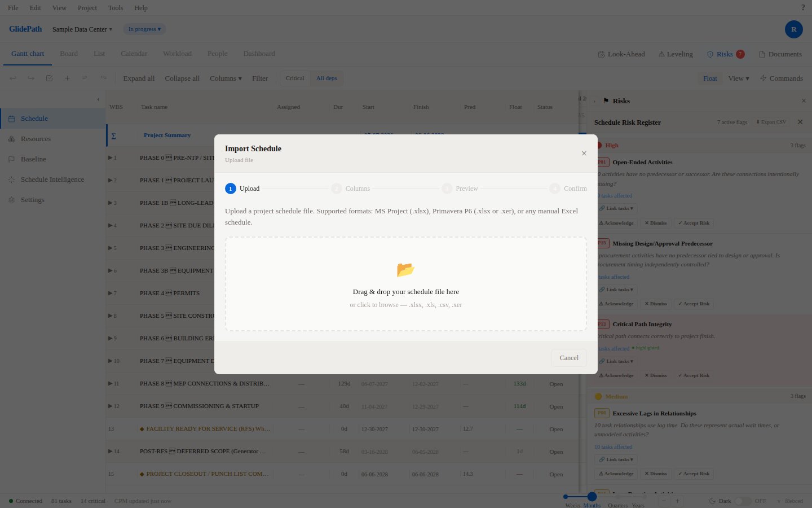This screenshot has height=508, width=812.
Task: Toggle the Float display button
Action: click(710, 78)
